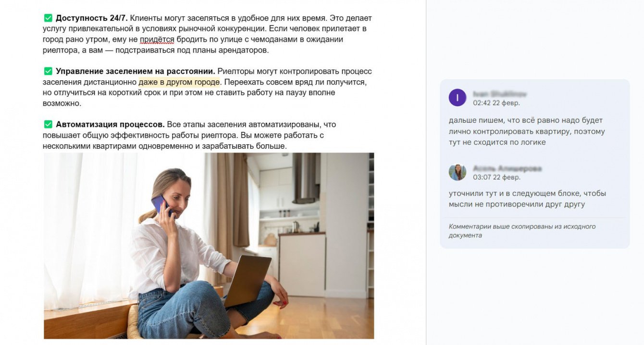Screen dimensions: 644x345
Task: Click the green checkmark beside Автоматизация процессов
Action: (48, 125)
